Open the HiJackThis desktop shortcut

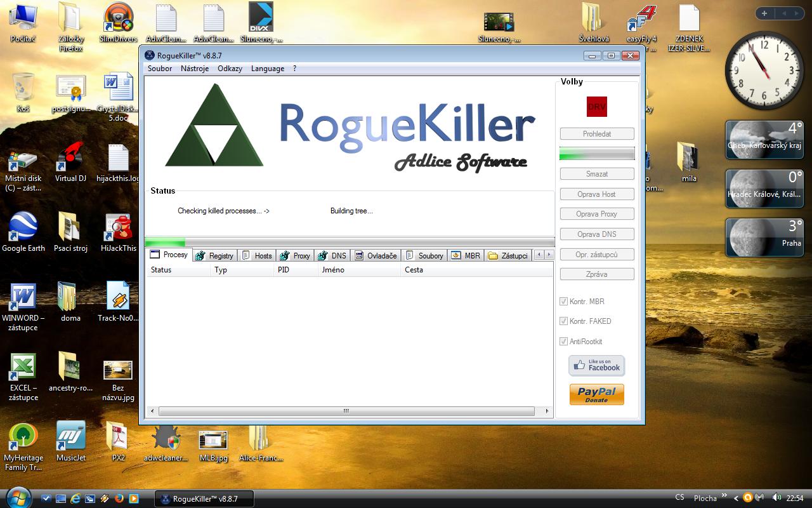point(118,232)
